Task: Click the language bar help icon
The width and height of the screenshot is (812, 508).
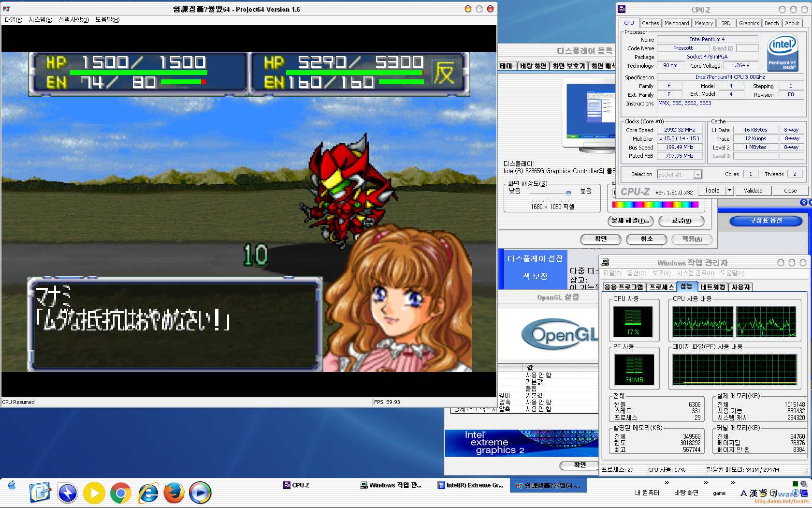Action: (x=773, y=493)
